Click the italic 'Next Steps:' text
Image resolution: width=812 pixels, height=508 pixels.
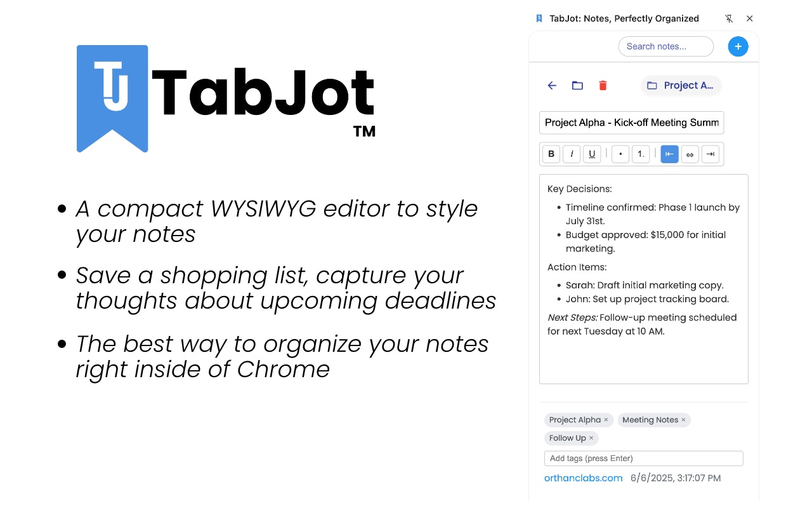pyautogui.click(x=572, y=317)
